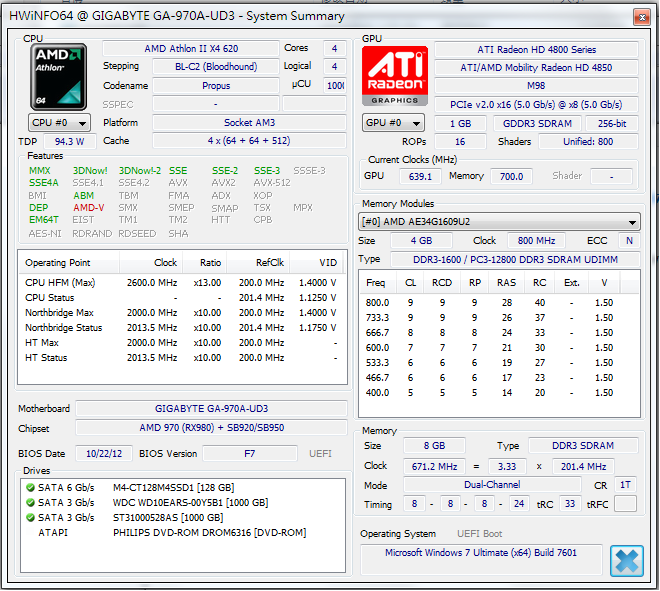Image resolution: width=660 pixels, height=591 pixels.
Task: Select the 800.0 frequency timing row
Action: coord(499,303)
